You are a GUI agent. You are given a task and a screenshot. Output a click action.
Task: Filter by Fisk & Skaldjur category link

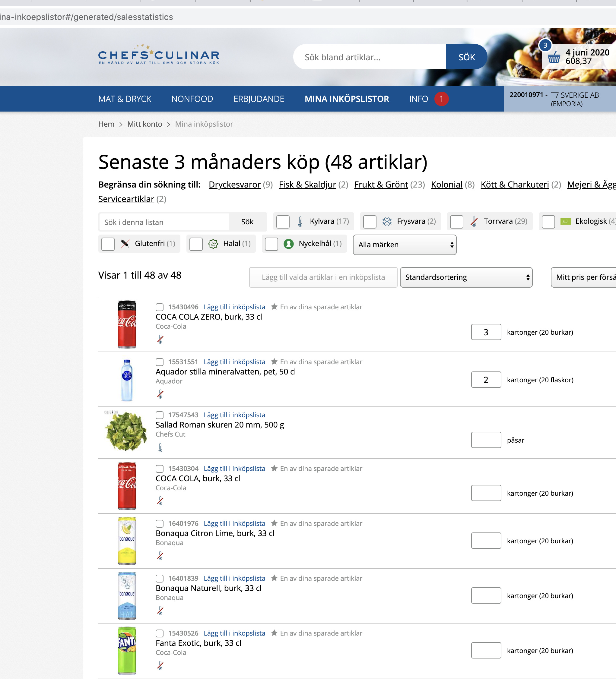[x=307, y=185]
